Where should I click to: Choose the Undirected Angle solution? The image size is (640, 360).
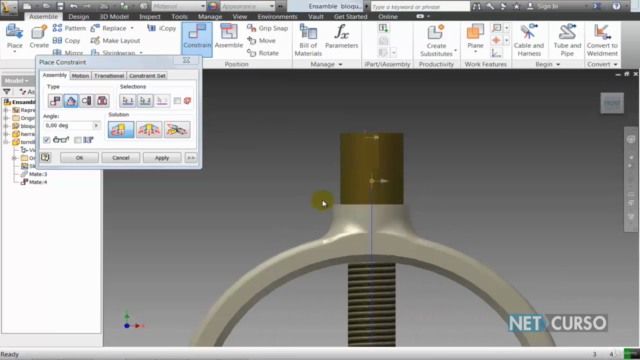(149, 129)
